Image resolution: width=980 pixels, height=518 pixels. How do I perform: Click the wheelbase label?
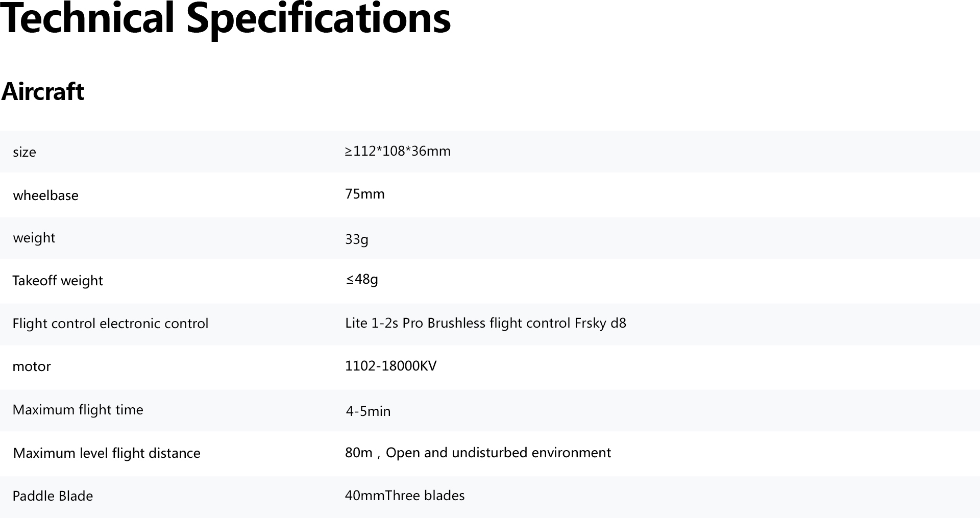point(45,195)
